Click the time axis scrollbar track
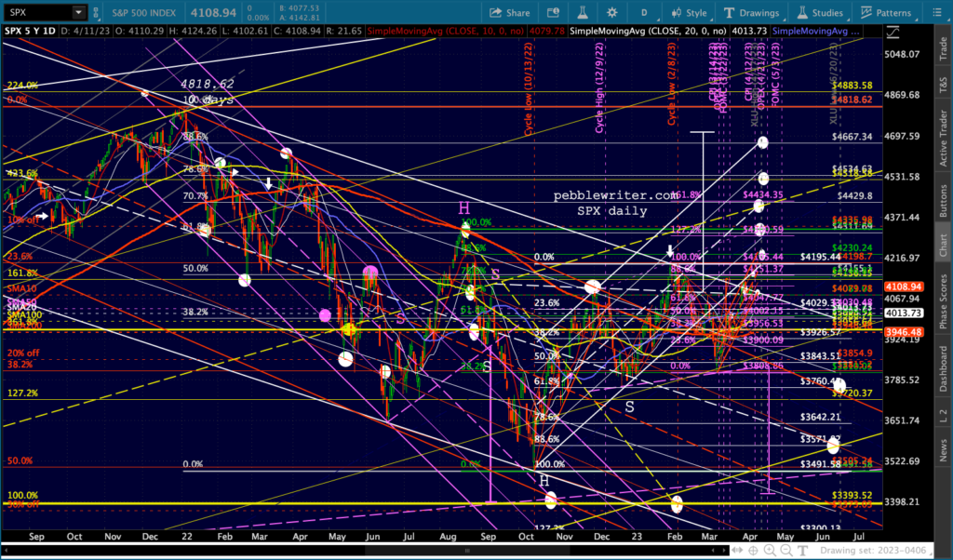The width and height of the screenshot is (953, 560). pyautogui.click(x=365, y=551)
